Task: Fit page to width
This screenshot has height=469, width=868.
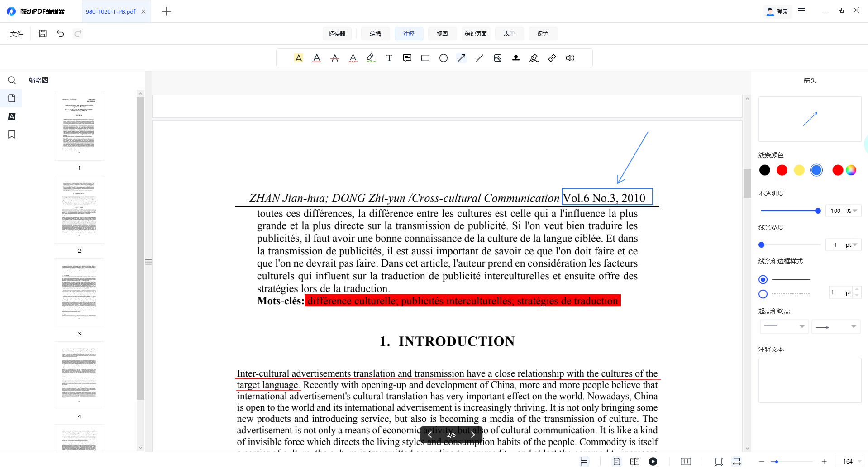Action: click(737, 461)
